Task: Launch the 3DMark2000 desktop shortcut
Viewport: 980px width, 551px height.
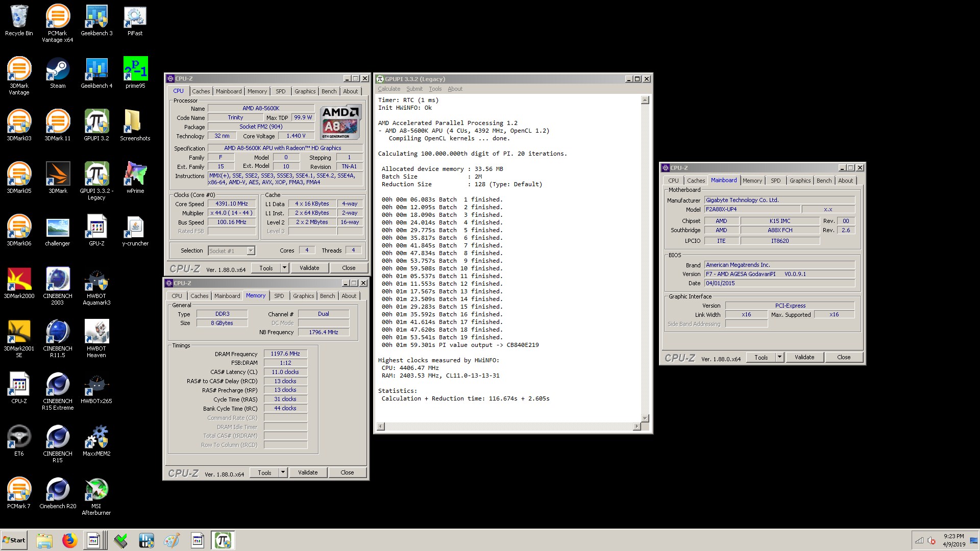Action: [x=19, y=283]
